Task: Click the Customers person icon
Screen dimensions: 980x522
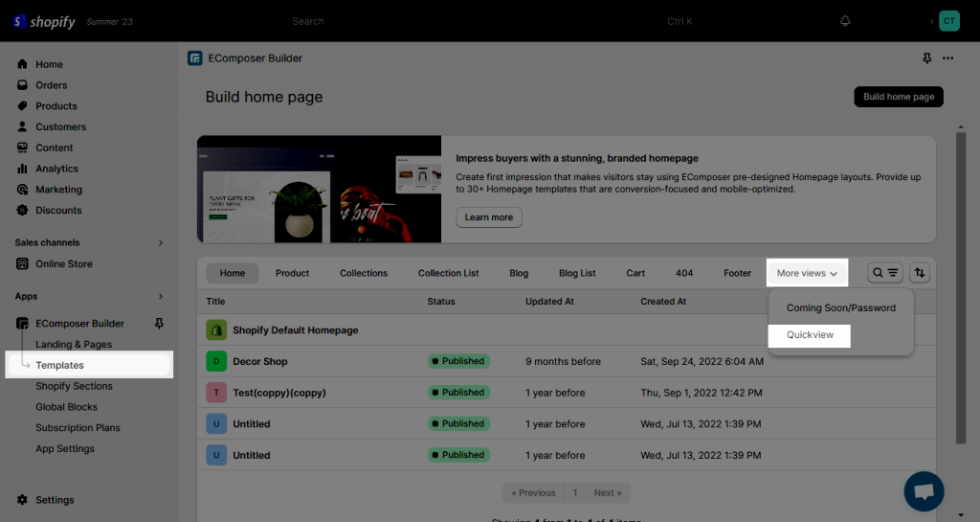Action: coord(23,126)
